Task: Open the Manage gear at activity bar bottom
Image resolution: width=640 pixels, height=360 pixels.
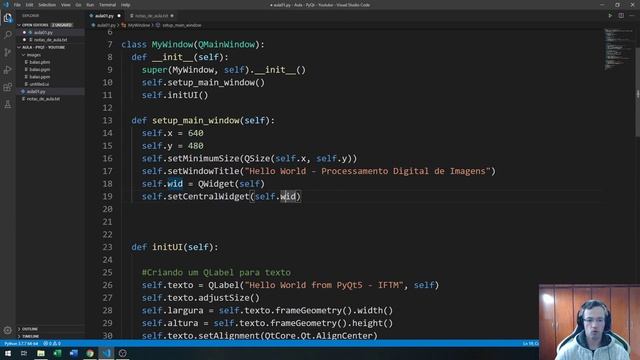Action: (x=8, y=330)
